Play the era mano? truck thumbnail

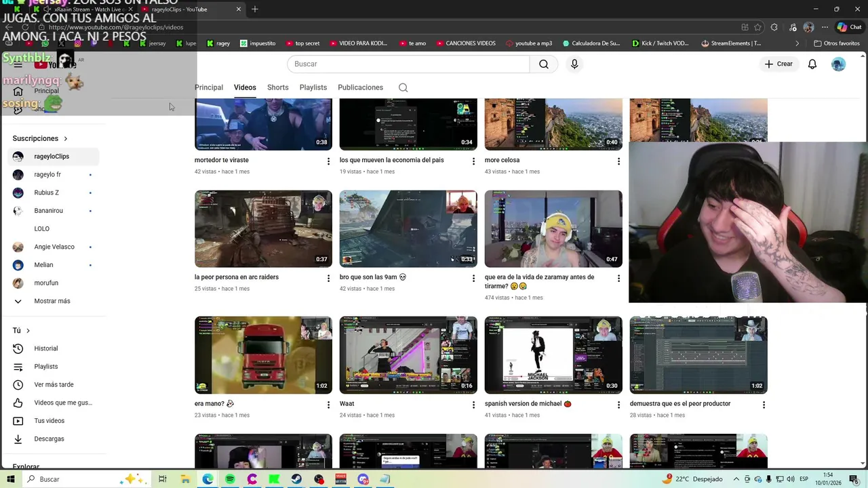pos(263,355)
